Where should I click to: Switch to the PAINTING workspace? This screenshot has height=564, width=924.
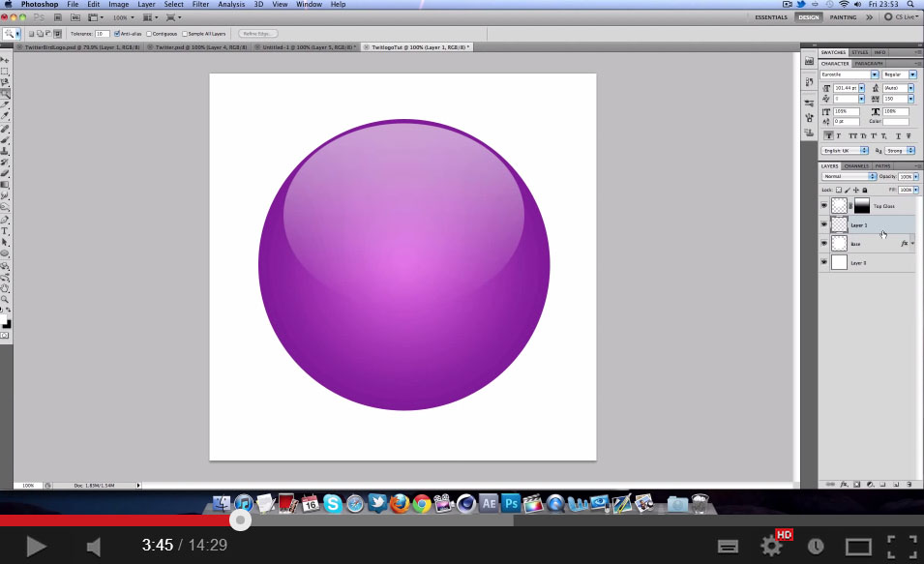point(845,16)
